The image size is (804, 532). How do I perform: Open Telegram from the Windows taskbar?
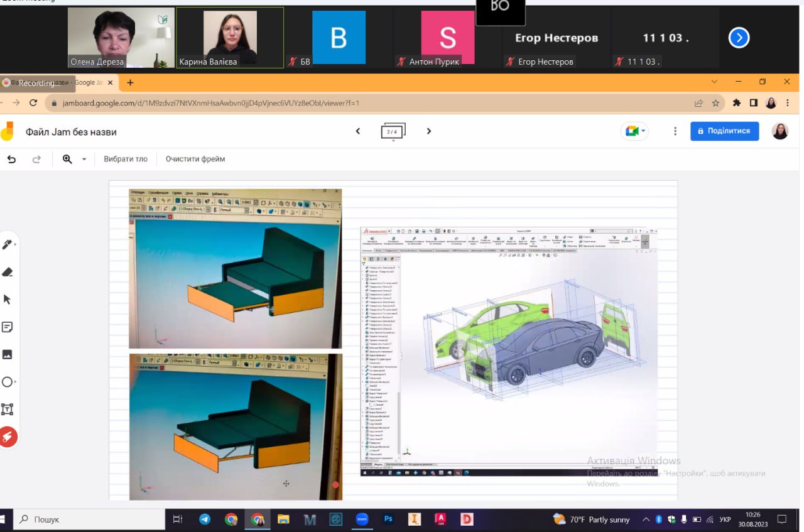click(205, 519)
